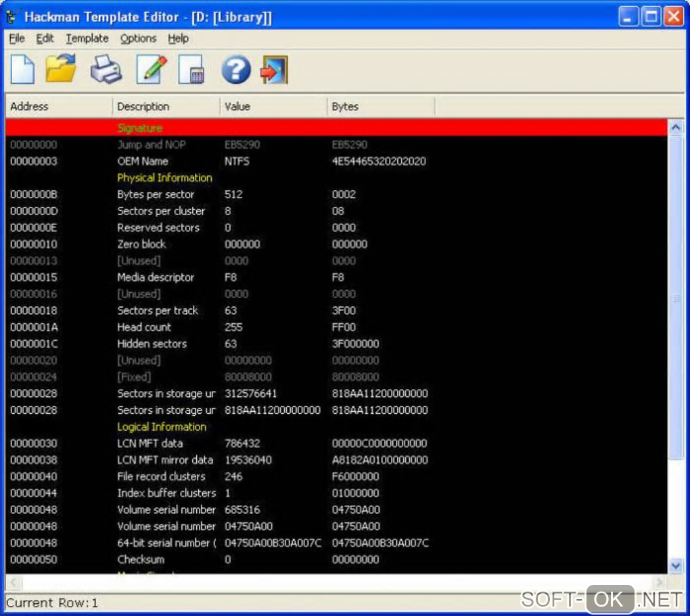Print using the printer toolbar icon

pyautogui.click(x=106, y=69)
